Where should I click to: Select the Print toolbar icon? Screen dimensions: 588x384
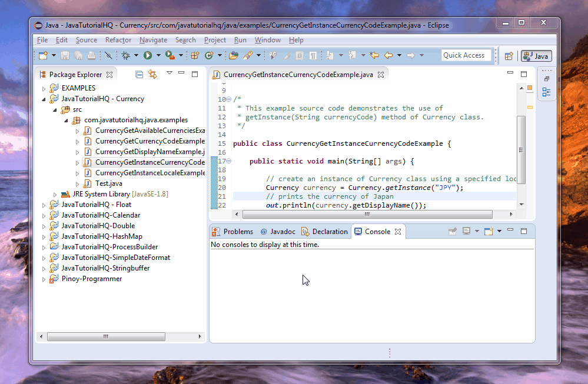click(x=91, y=55)
